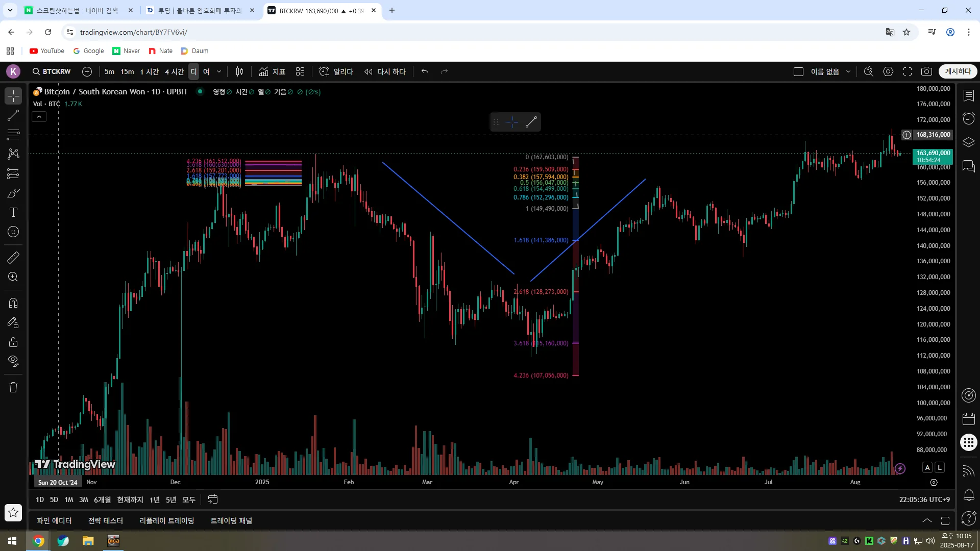Screen dimensions: 980x551
Task: Open the alerts bell panel
Action: (x=968, y=494)
